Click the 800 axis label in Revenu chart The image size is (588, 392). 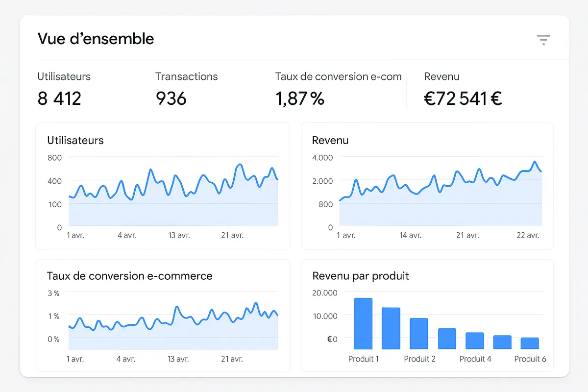pos(325,204)
